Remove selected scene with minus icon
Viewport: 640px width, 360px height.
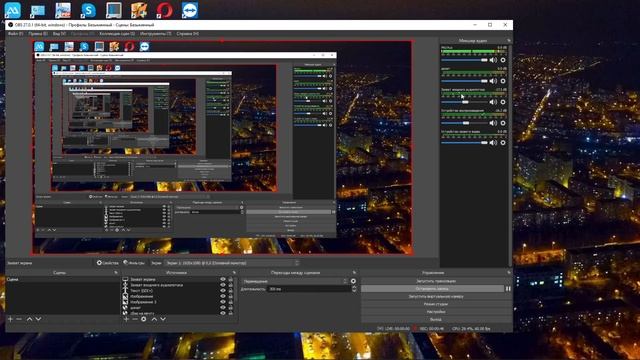(19, 319)
